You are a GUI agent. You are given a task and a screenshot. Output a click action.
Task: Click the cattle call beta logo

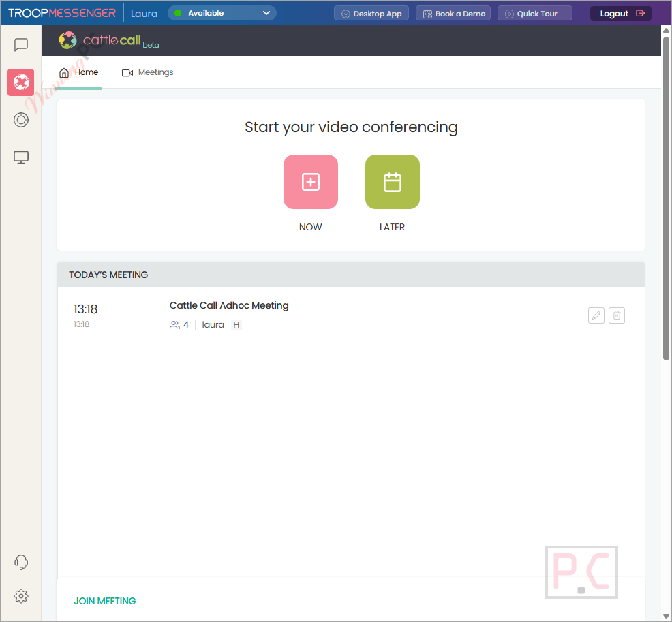[x=109, y=40]
